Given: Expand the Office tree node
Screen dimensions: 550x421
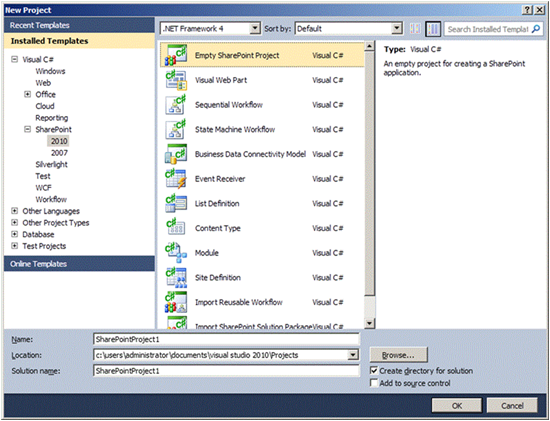Looking at the screenshot, I should click(x=27, y=94).
